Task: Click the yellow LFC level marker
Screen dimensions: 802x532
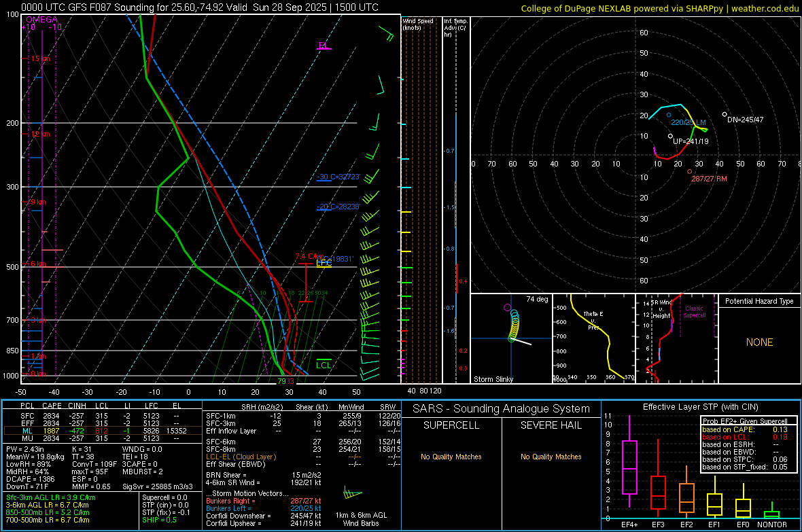Action: (324, 263)
